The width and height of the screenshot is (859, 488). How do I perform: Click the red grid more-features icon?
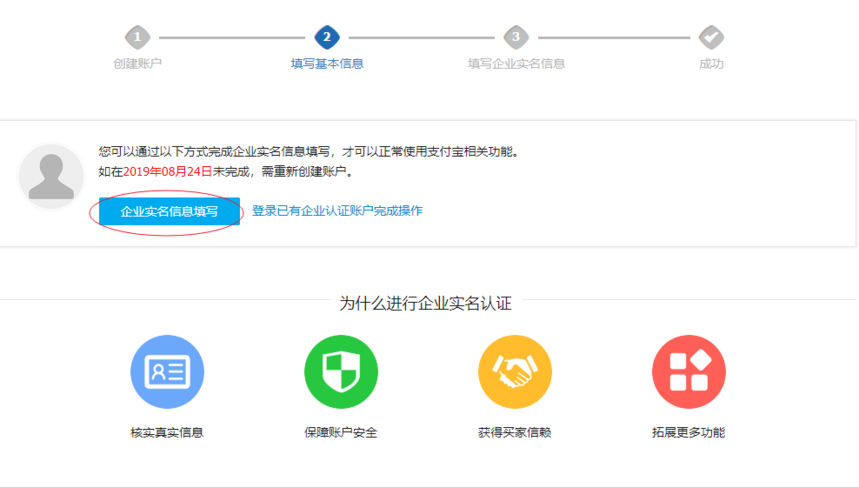tap(688, 372)
